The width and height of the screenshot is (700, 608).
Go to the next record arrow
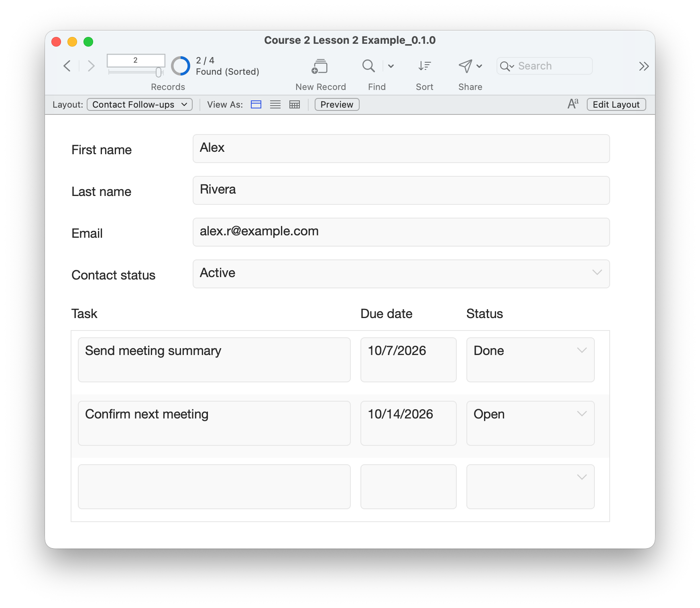91,66
